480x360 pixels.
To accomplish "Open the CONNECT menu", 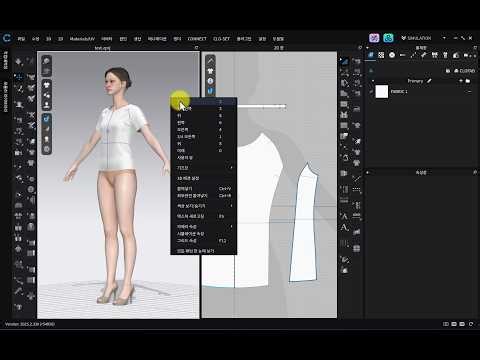I will pos(197,39).
